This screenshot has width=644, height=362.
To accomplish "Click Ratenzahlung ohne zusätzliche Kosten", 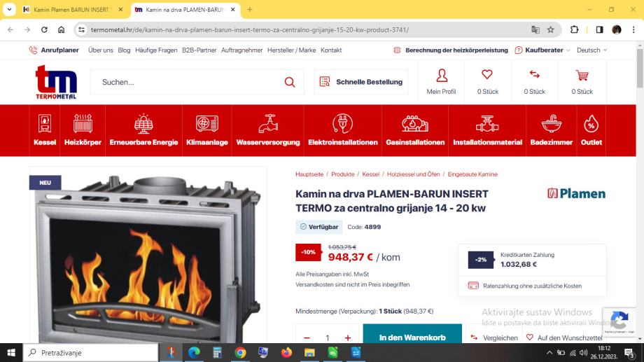I will [525, 286].
